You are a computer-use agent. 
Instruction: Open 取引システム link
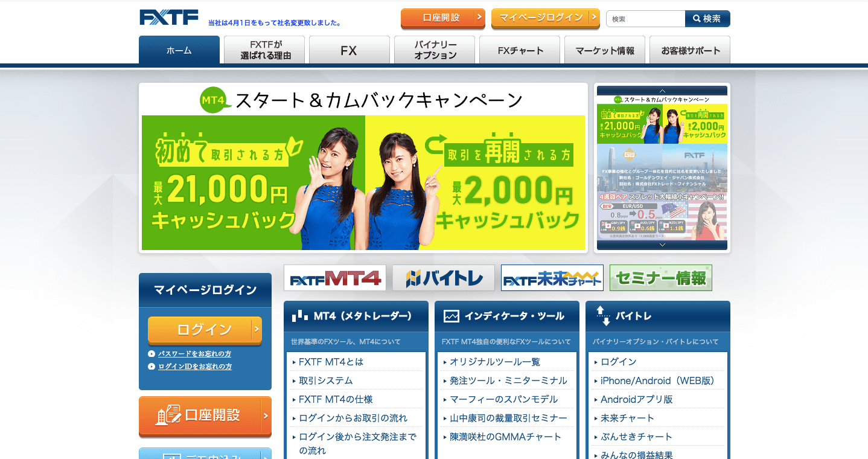[325, 380]
